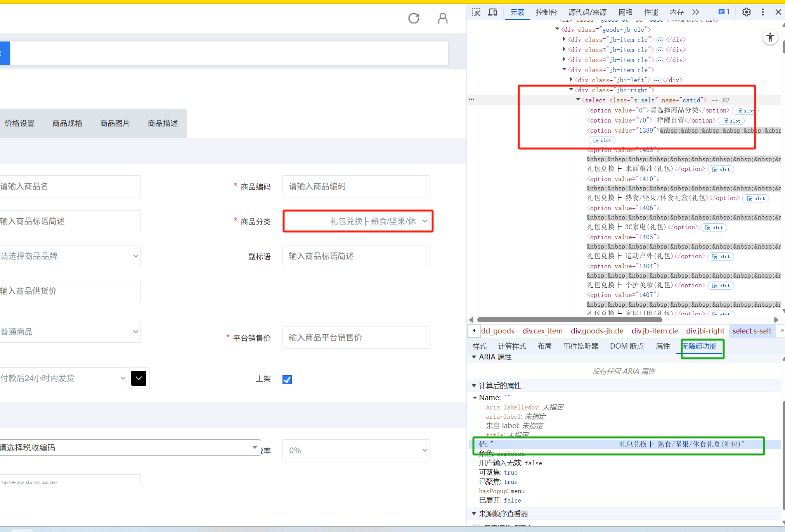
Task: Expand the 请选择商品品牌 brand dropdown
Action: 70,256
